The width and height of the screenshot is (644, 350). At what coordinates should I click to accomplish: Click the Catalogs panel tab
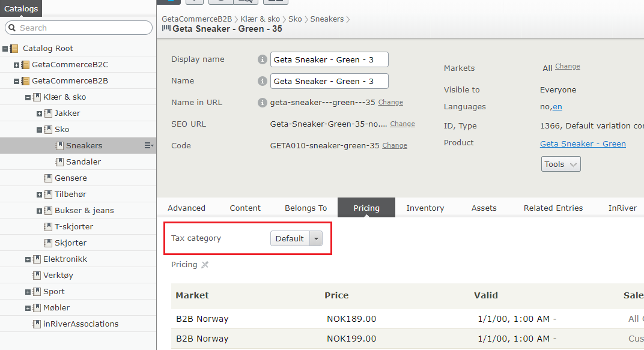coord(21,8)
